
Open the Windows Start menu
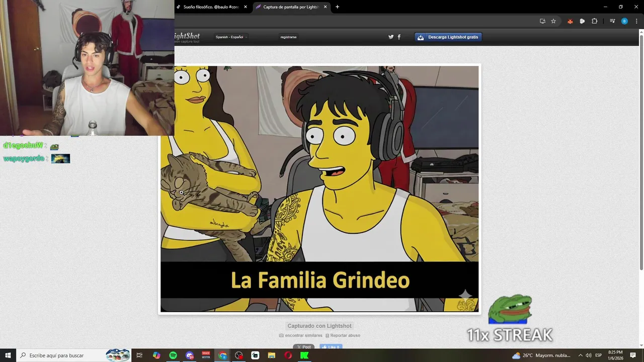[x=8, y=355]
